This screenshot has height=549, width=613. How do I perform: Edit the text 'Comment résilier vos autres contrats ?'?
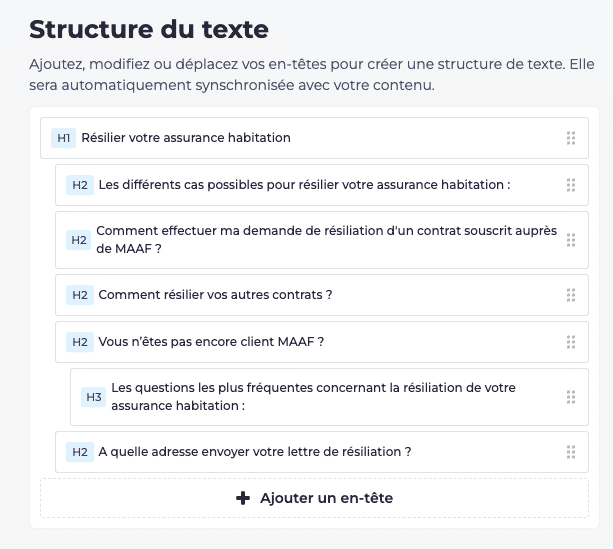click(x=215, y=295)
